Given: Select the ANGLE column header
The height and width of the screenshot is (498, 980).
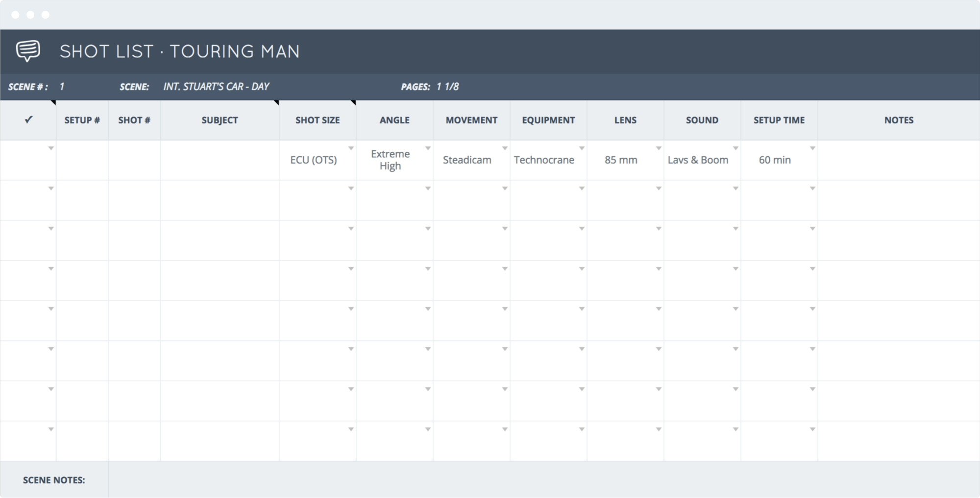Looking at the screenshot, I should pyautogui.click(x=394, y=120).
